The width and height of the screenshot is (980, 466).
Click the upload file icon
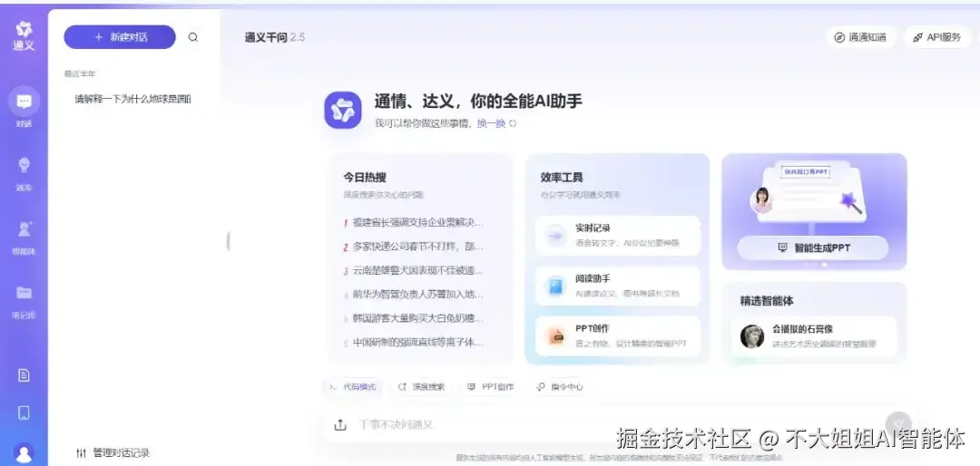[340, 425]
